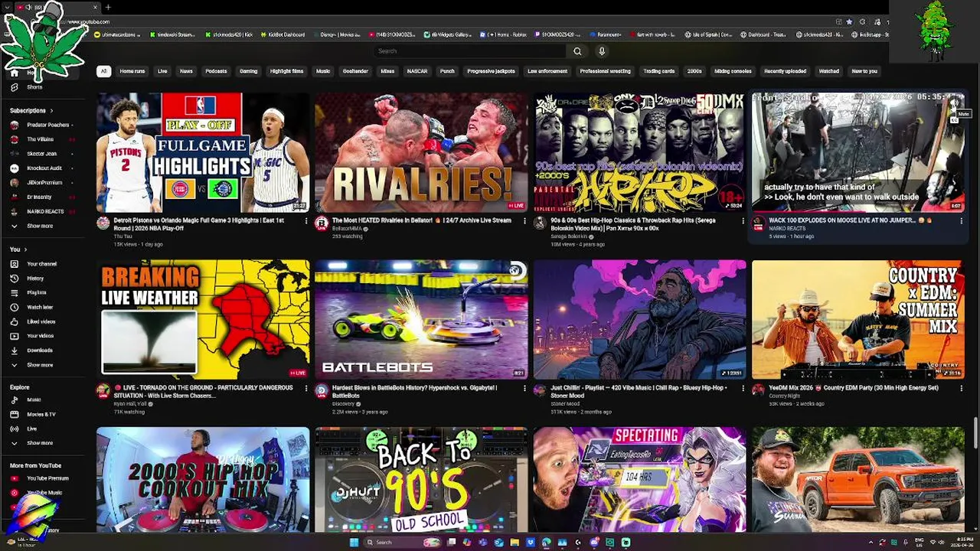
Task: Open more options for the YeeDM Mix video
Action: [962, 389]
